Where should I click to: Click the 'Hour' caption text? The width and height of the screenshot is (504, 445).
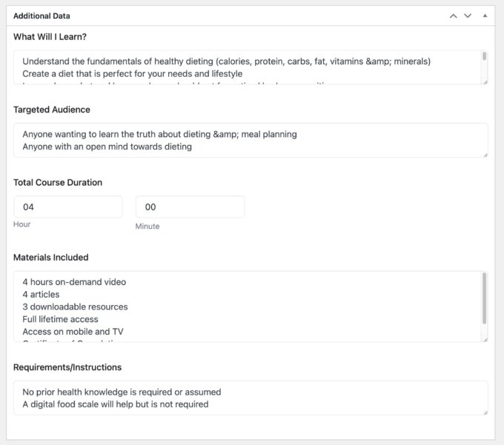(21, 224)
